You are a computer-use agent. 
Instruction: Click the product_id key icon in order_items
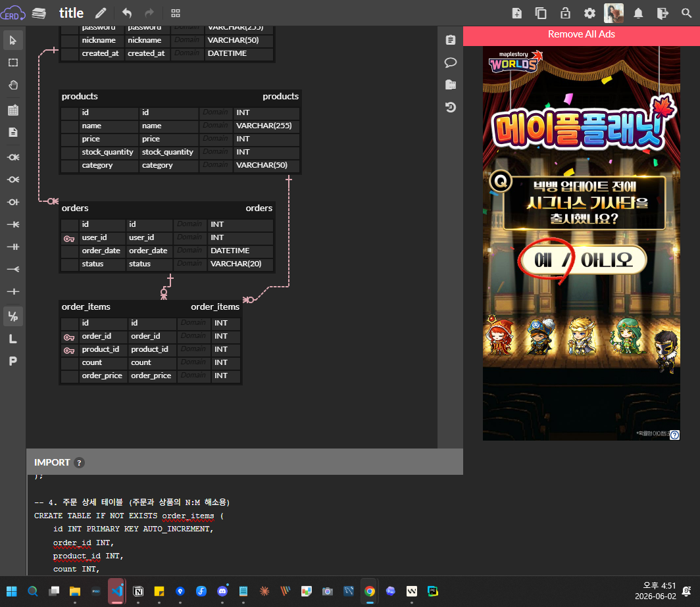pyautogui.click(x=68, y=351)
